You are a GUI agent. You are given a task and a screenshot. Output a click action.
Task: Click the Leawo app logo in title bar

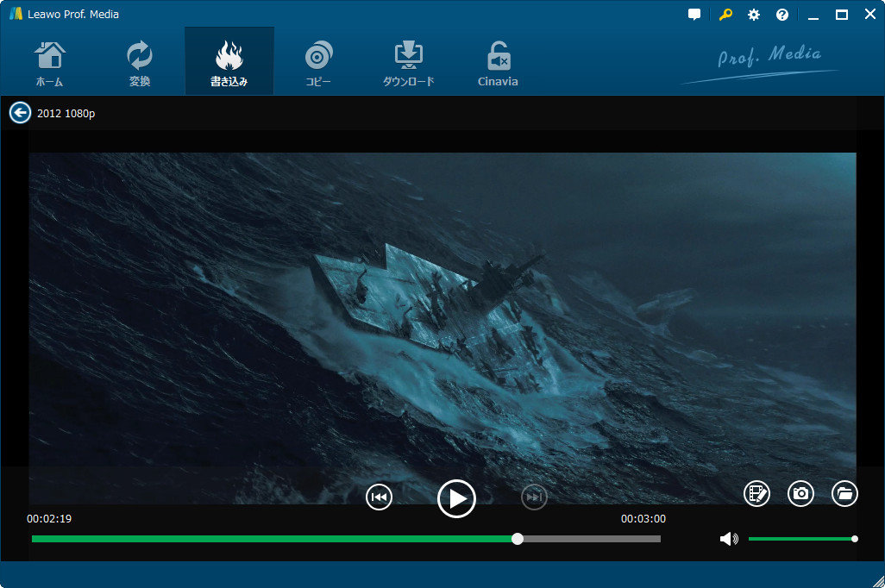[x=16, y=14]
